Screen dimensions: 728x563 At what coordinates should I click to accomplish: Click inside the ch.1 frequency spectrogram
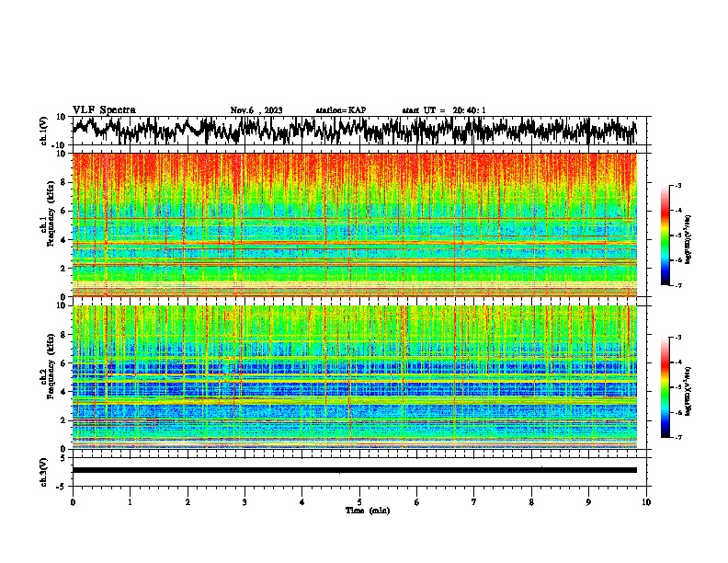point(355,224)
